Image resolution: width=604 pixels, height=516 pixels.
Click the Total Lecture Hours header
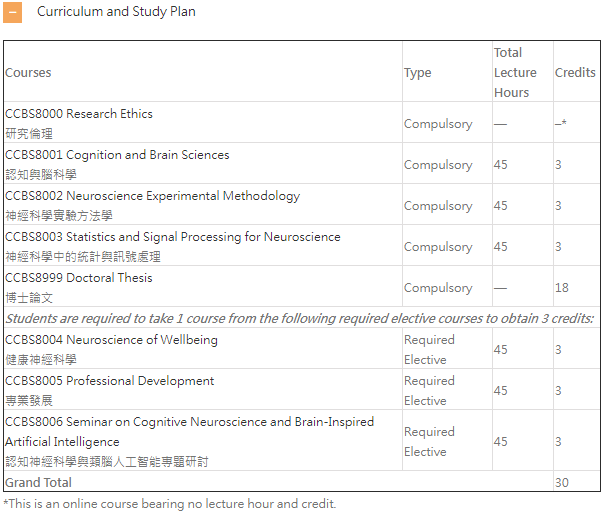[511, 73]
